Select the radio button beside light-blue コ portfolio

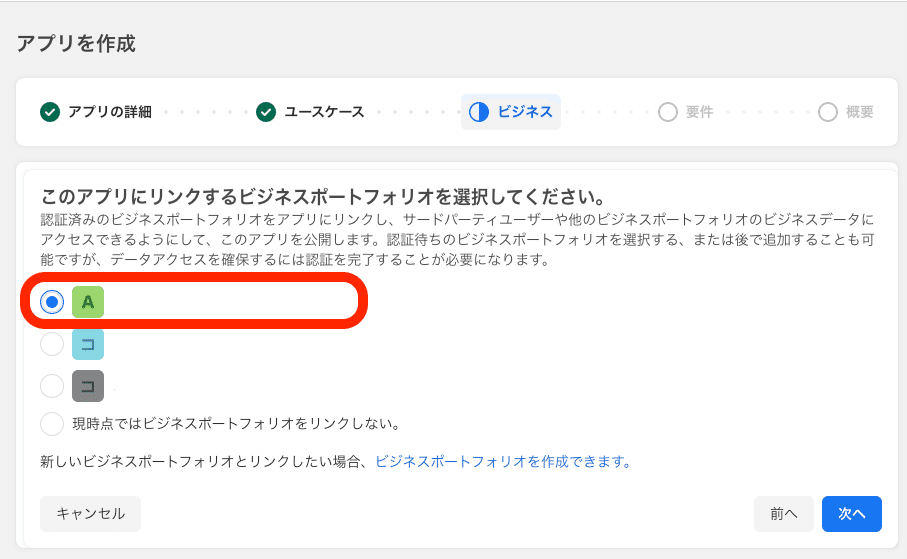coord(52,344)
